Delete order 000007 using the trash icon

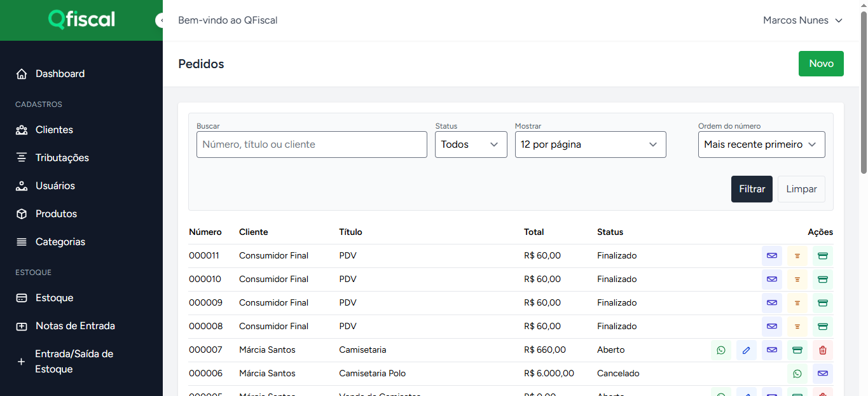click(823, 350)
